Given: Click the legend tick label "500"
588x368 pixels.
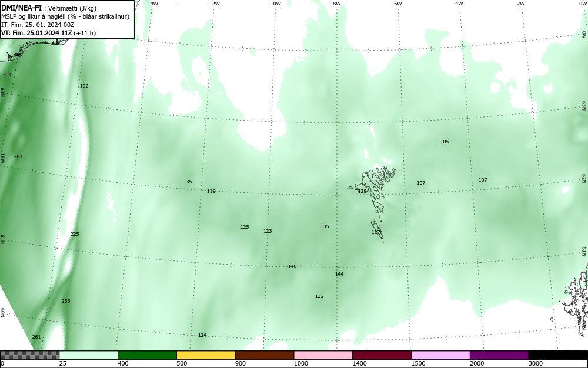Looking at the screenshot, I should point(182,363).
